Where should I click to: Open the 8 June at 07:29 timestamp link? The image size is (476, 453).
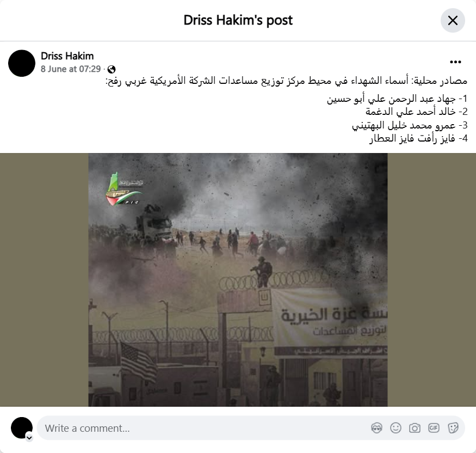tap(71, 69)
